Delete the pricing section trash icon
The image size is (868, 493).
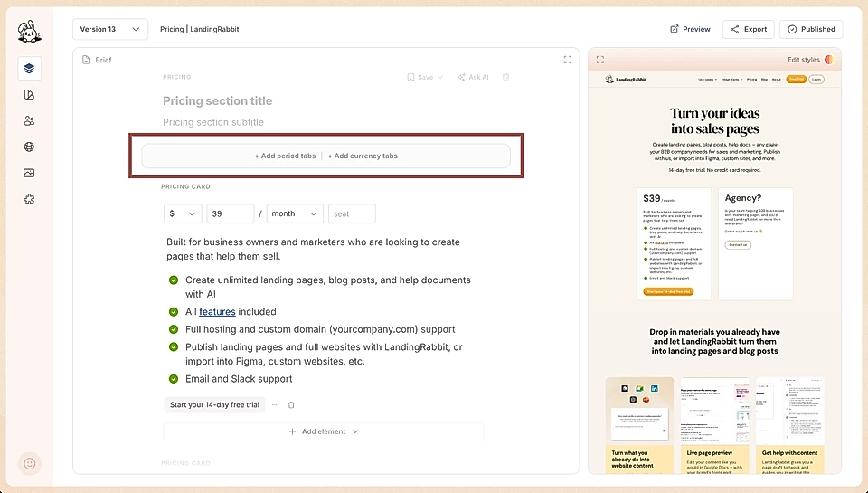tap(505, 77)
